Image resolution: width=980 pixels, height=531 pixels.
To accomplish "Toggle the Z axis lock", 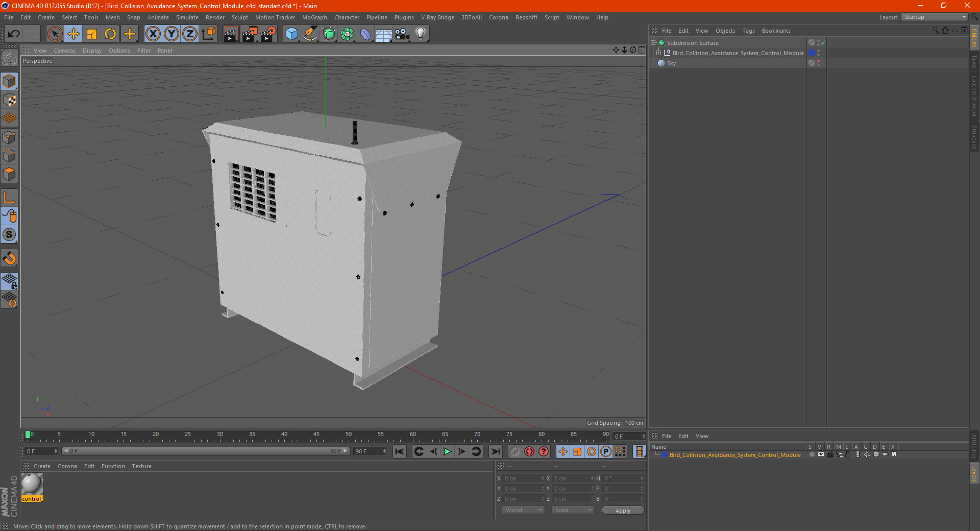I will click(190, 34).
